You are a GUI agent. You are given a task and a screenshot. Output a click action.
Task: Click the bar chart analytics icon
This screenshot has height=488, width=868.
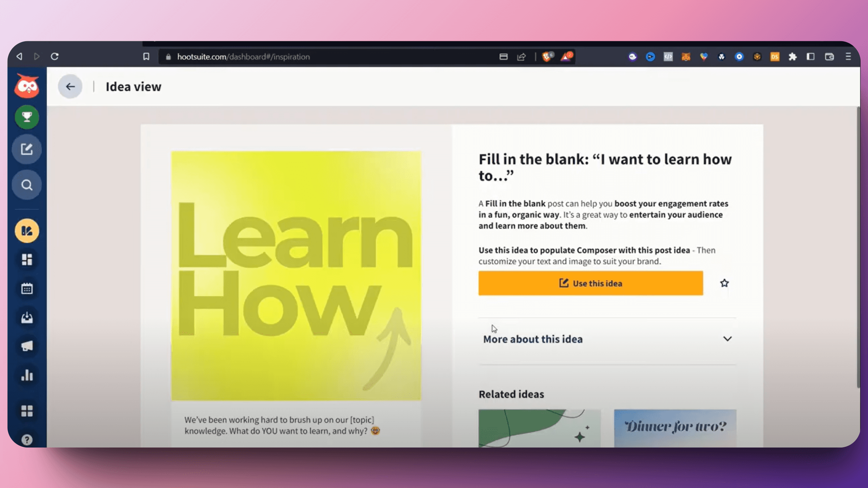[x=27, y=375]
